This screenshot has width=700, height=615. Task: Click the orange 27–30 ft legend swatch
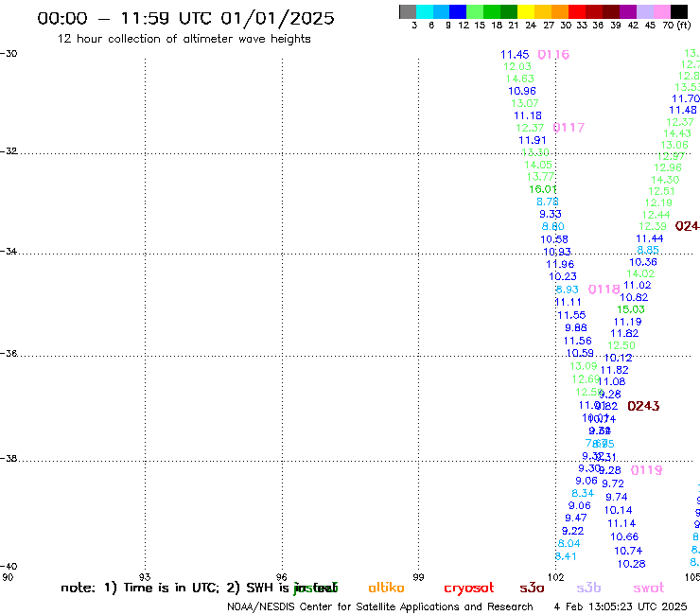coord(560,11)
